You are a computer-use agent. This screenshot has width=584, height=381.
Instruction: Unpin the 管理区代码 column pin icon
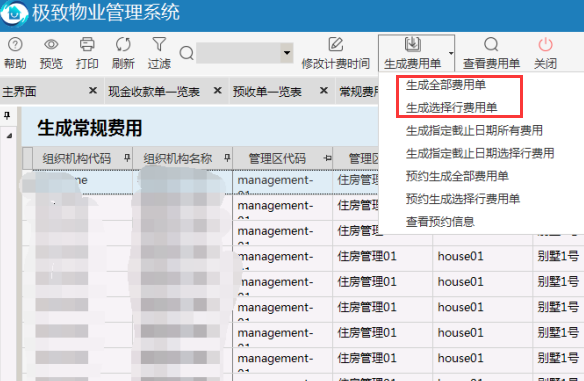point(327,158)
